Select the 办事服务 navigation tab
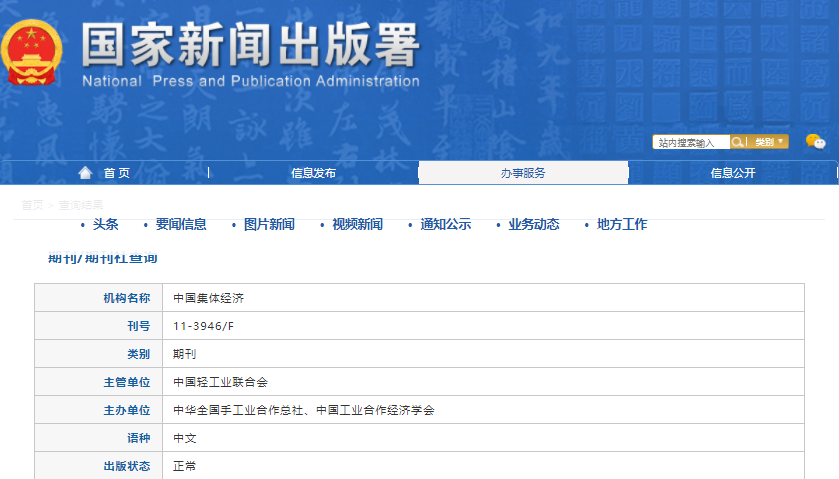Viewport: 839px width, 479px height. click(523, 173)
